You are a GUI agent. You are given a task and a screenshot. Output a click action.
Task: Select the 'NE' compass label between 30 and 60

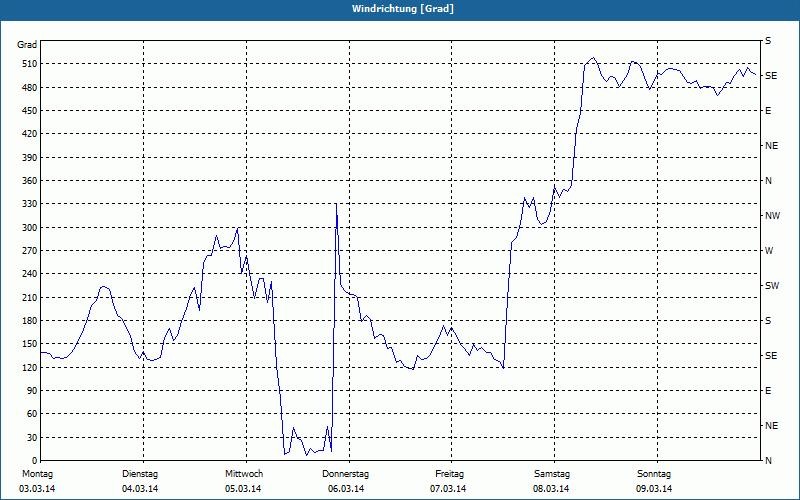coord(771,426)
